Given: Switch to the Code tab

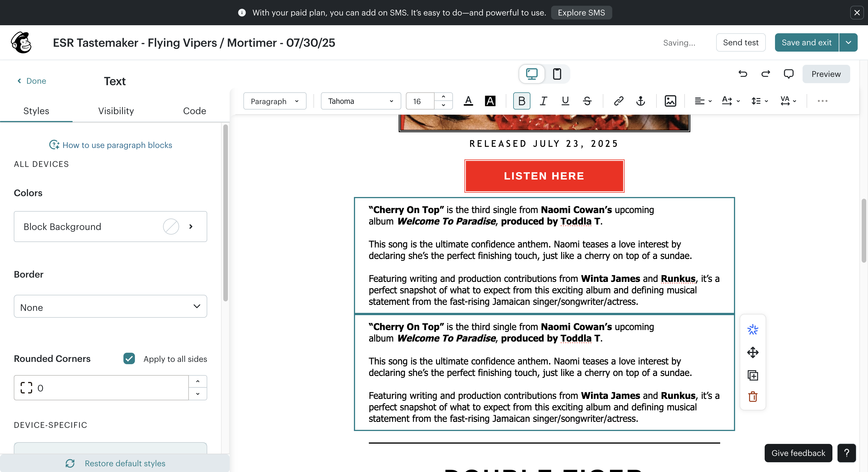Looking at the screenshot, I should tap(194, 111).
